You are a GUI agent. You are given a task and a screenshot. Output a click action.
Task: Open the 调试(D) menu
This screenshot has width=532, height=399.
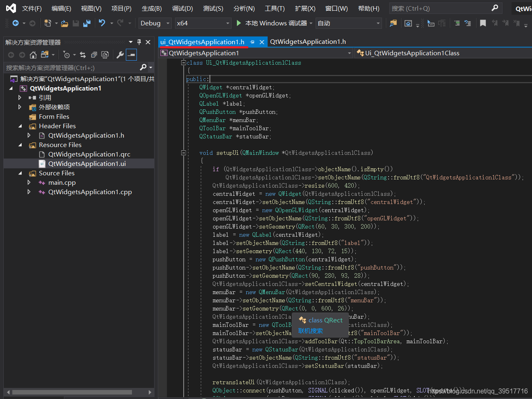[x=182, y=8]
